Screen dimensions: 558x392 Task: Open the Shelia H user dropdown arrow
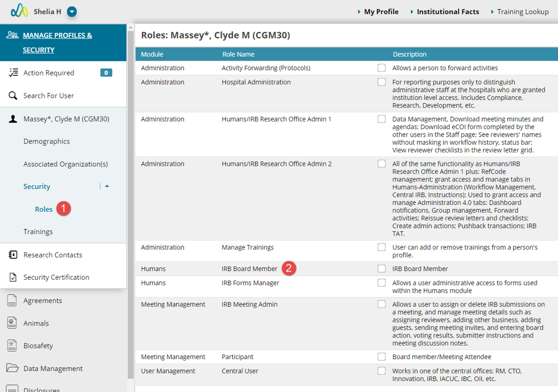point(72,12)
